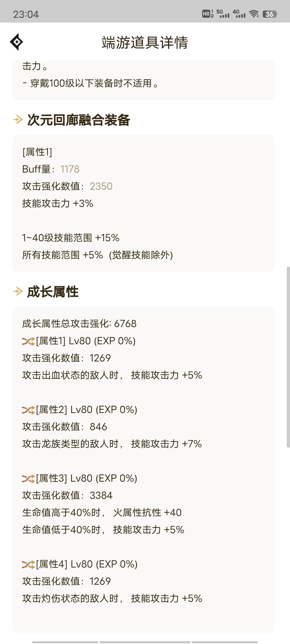Tap the 攻击强化数值 3384 line under 属性3

(x=67, y=495)
